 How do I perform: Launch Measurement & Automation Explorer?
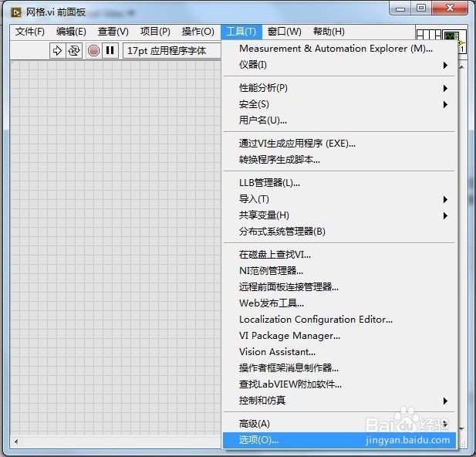(x=339, y=49)
